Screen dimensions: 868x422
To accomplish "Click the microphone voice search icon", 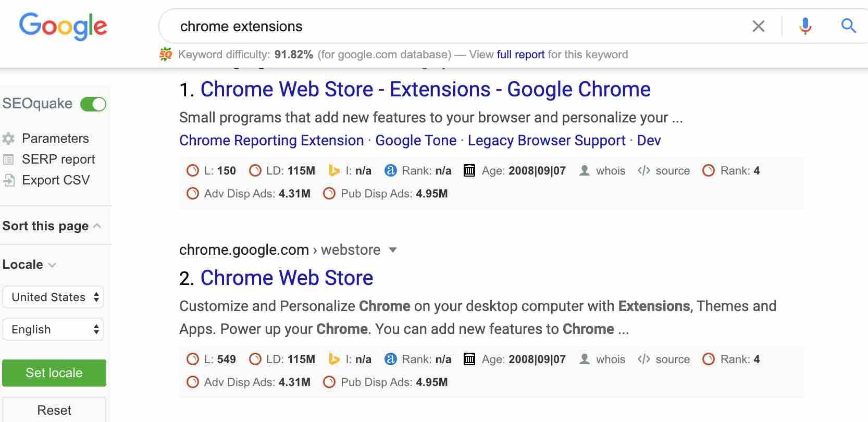I will point(805,26).
